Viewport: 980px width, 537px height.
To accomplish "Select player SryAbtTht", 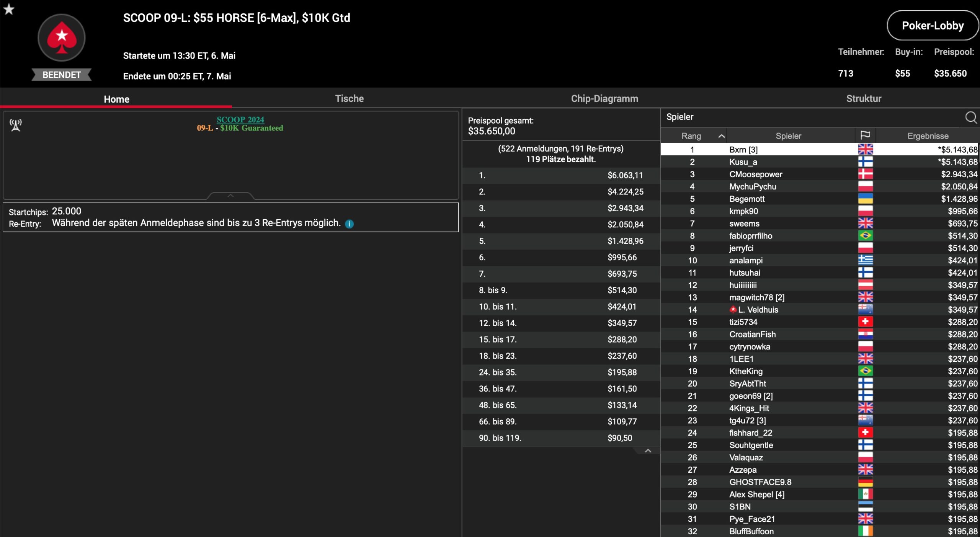I will (820, 383).
